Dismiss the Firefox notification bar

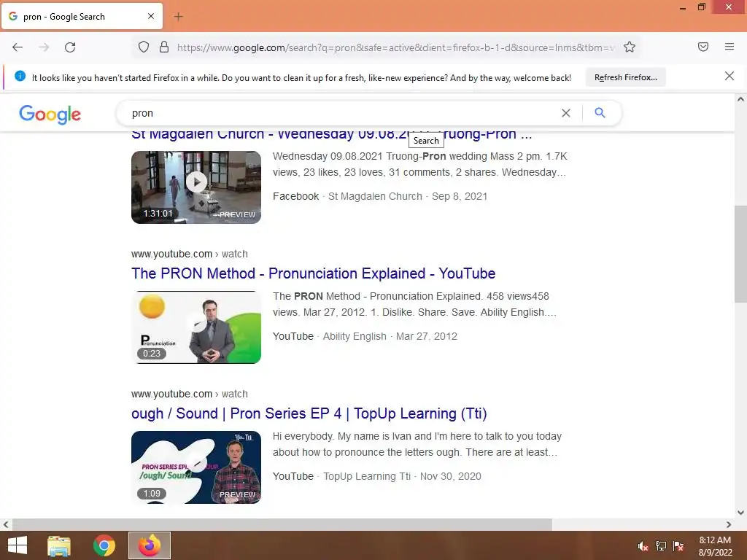coord(729,76)
